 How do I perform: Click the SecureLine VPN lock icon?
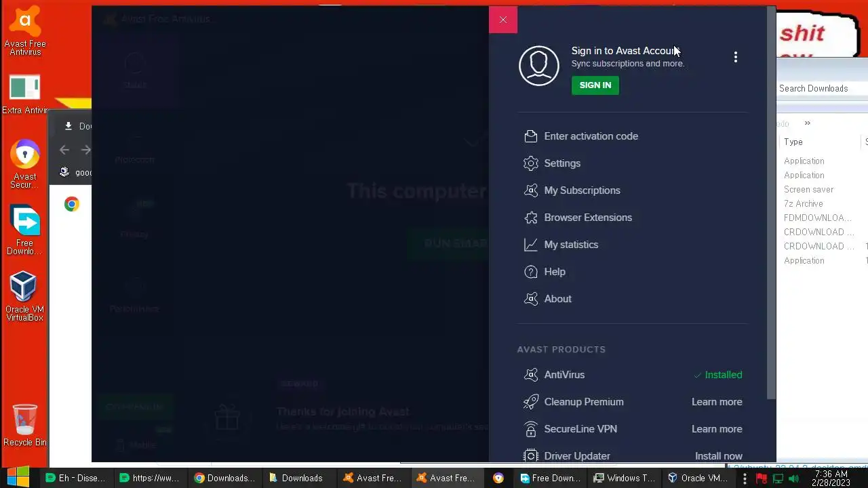coord(531,429)
